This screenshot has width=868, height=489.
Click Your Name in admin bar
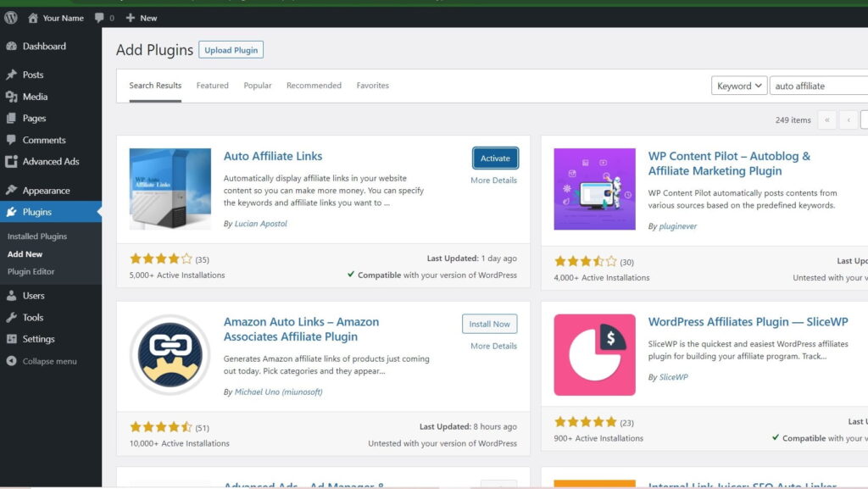[63, 18]
